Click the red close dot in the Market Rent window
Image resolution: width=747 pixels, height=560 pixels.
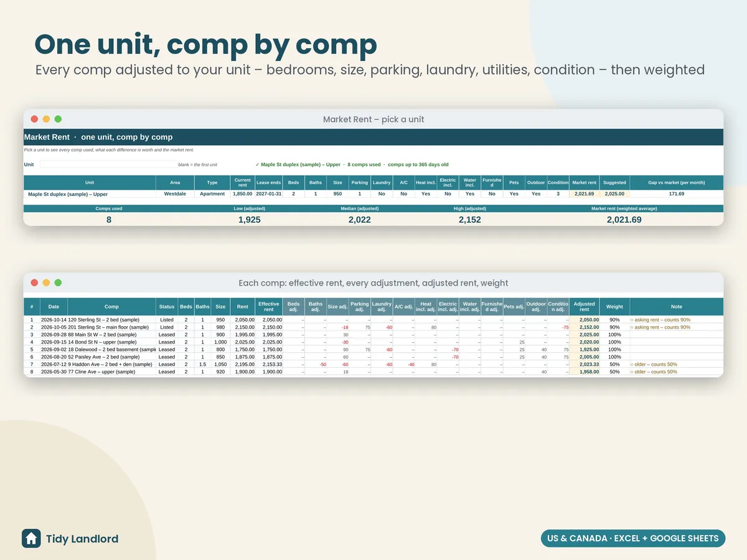[x=35, y=119]
